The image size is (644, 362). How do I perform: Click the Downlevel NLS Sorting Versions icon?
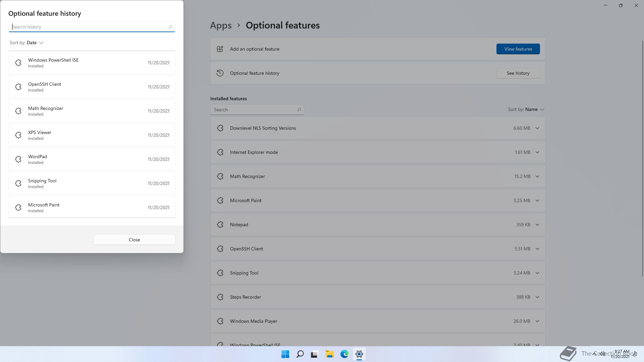[220, 128]
